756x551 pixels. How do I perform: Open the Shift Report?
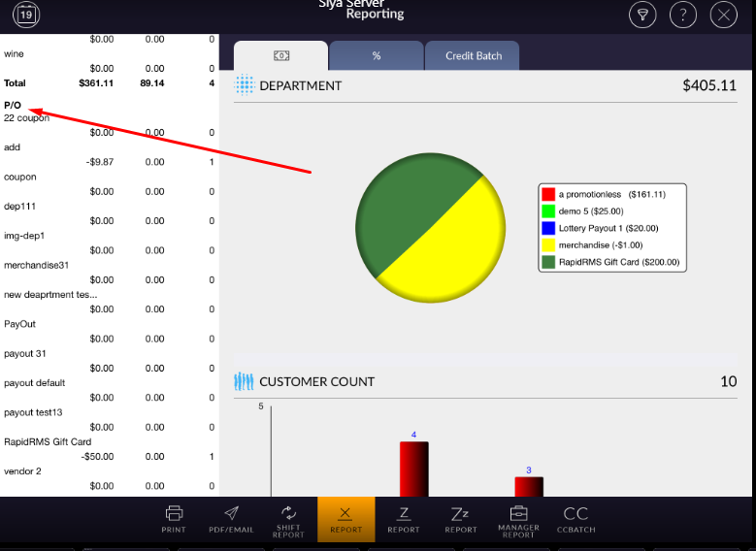tap(288, 519)
